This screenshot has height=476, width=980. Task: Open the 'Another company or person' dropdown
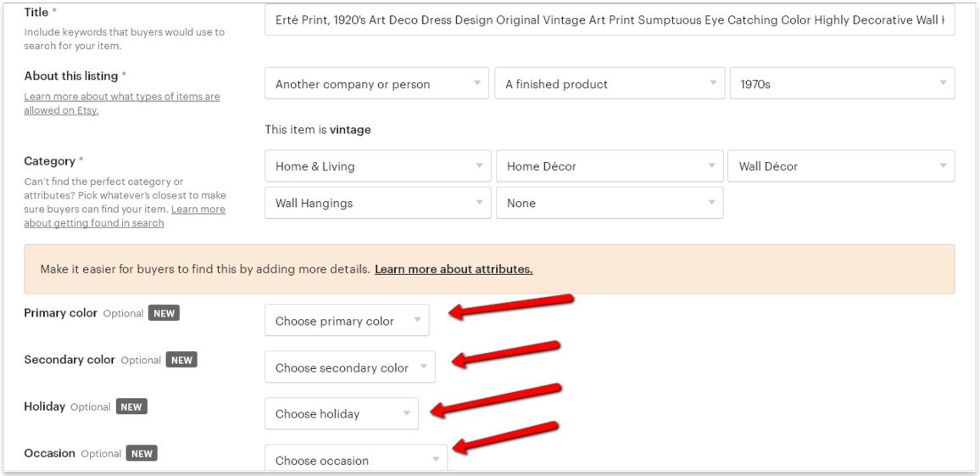(377, 84)
